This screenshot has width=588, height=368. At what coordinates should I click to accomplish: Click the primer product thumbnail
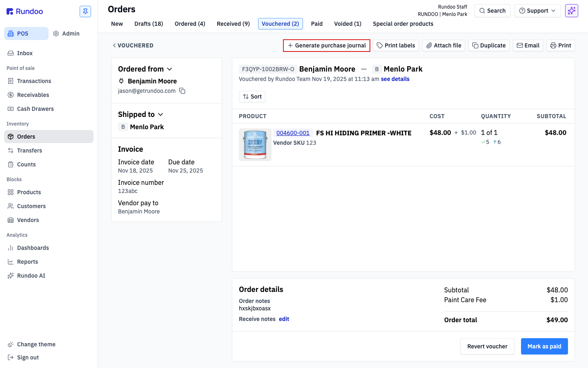click(255, 145)
